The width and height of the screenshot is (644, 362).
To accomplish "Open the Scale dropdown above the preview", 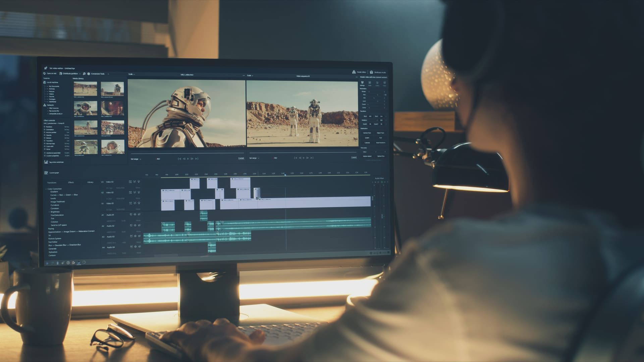I will tap(131, 75).
